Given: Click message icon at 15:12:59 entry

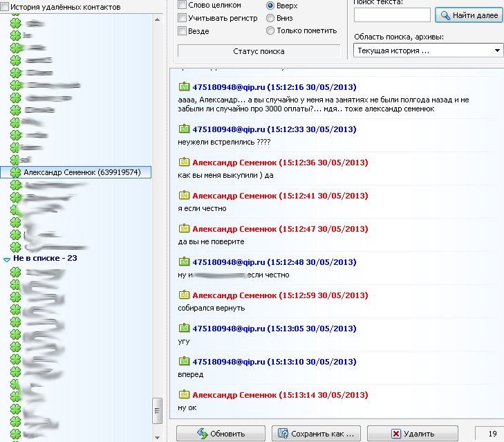Looking at the screenshot, I should click(x=184, y=295).
